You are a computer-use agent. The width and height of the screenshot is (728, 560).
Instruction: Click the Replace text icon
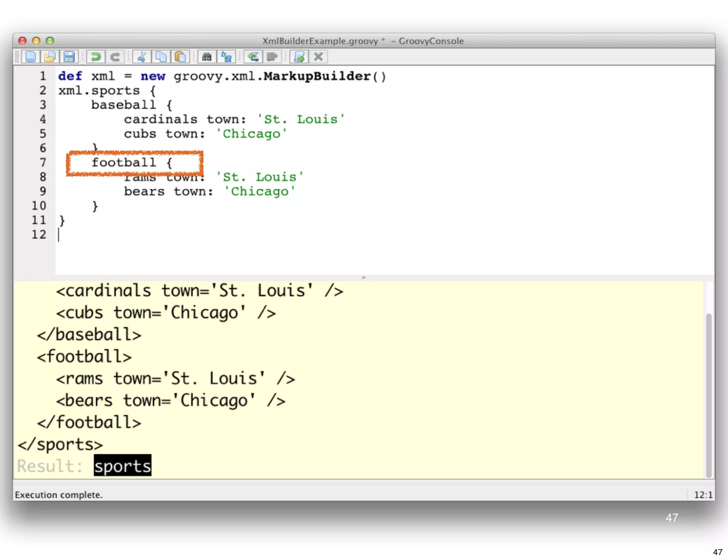click(226, 57)
